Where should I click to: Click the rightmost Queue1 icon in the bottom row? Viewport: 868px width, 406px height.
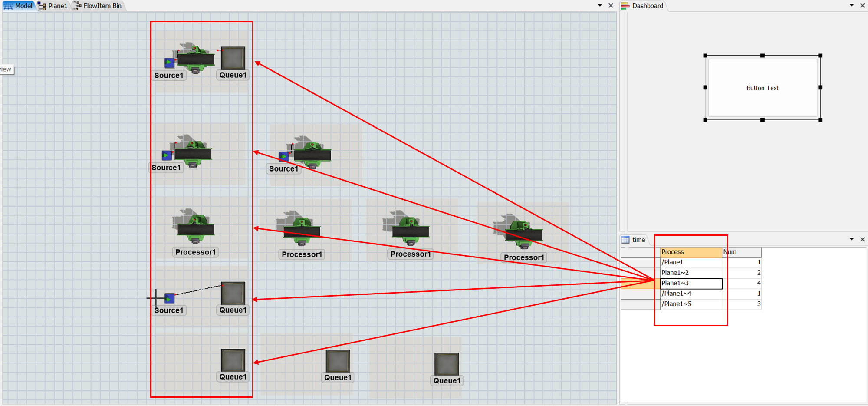point(447,364)
